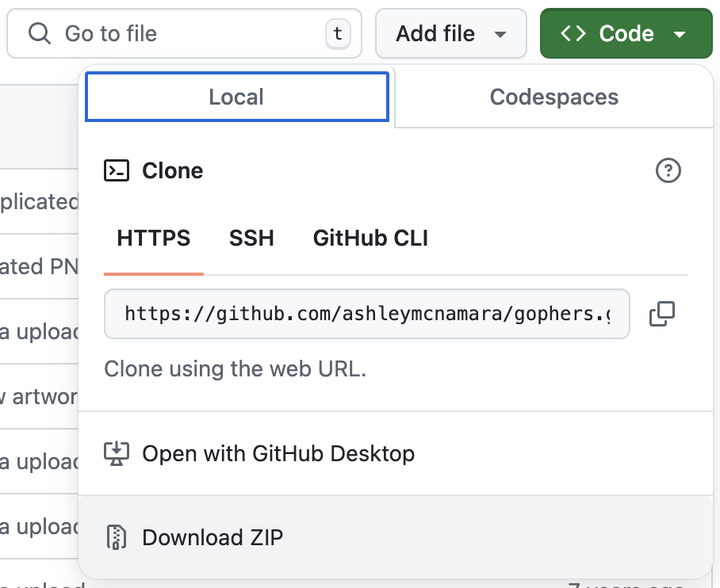Image resolution: width=720 pixels, height=588 pixels.
Task: Click the terminal icon next to Clone
Action: 117,170
